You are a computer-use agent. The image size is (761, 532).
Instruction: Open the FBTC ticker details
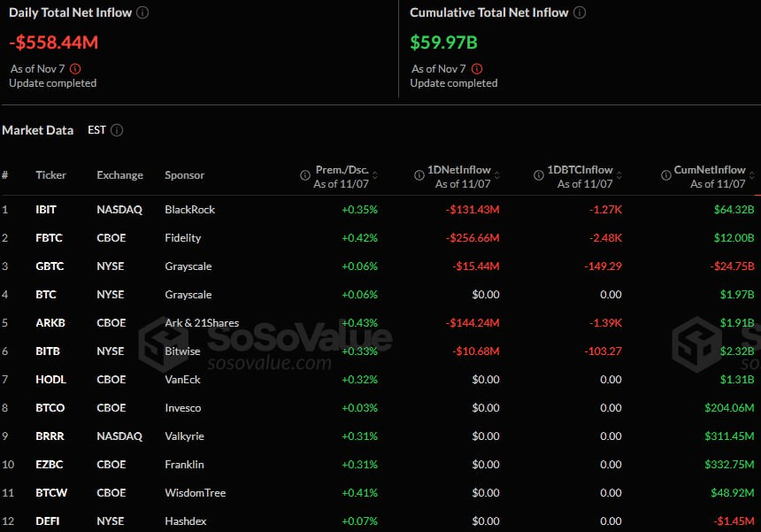click(x=50, y=237)
